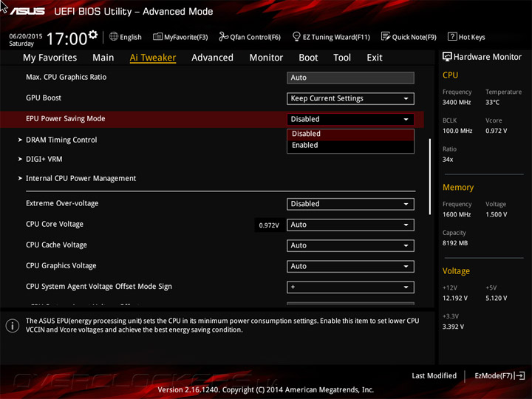Go to the Monitor tab
532x399 pixels.
click(266, 58)
